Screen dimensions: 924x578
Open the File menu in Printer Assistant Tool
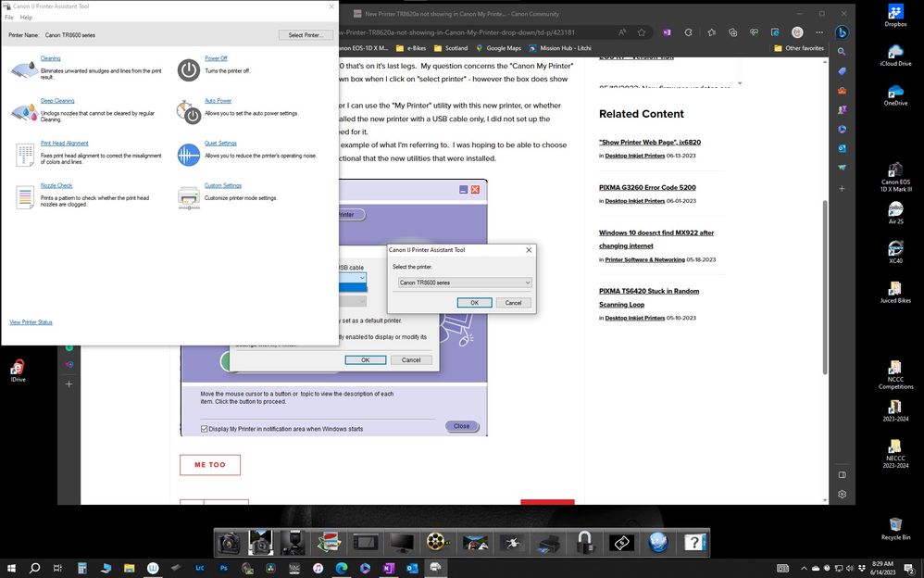click(x=8, y=16)
